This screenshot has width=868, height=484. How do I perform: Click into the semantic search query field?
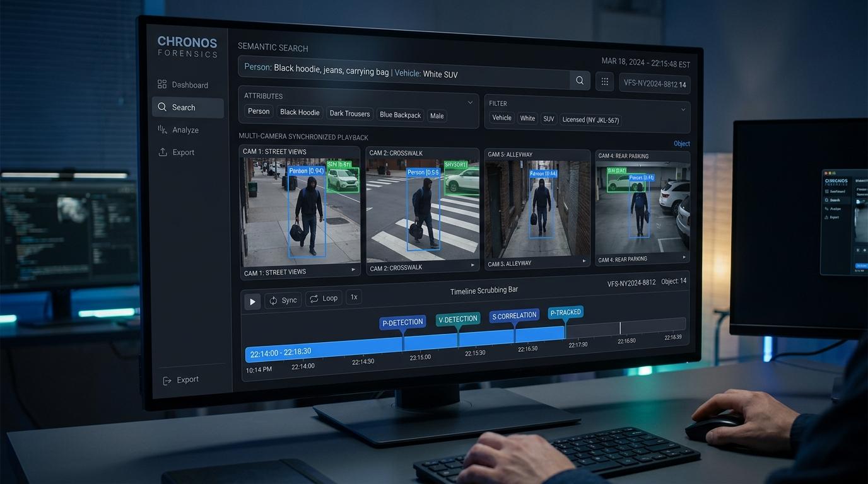[404, 72]
